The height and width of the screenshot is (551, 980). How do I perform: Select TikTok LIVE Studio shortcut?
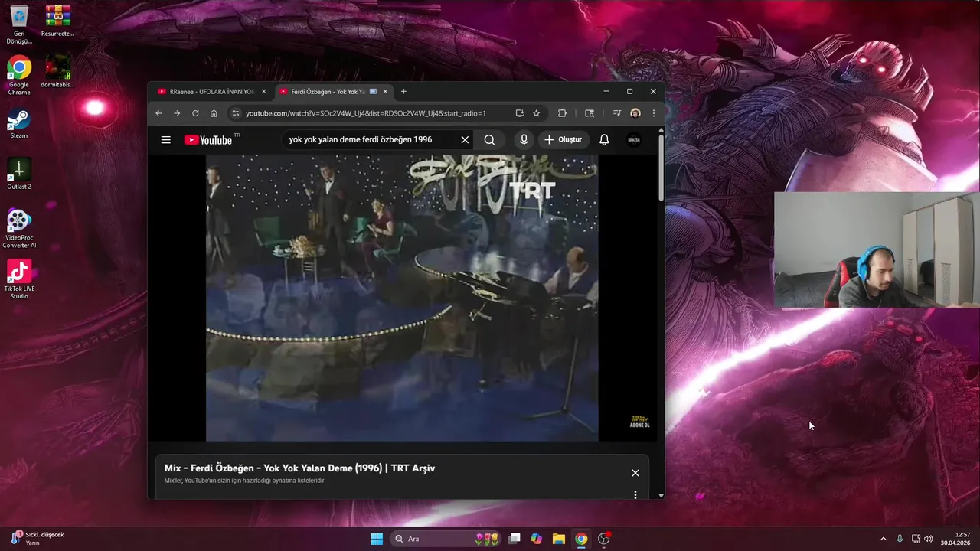click(19, 280)
